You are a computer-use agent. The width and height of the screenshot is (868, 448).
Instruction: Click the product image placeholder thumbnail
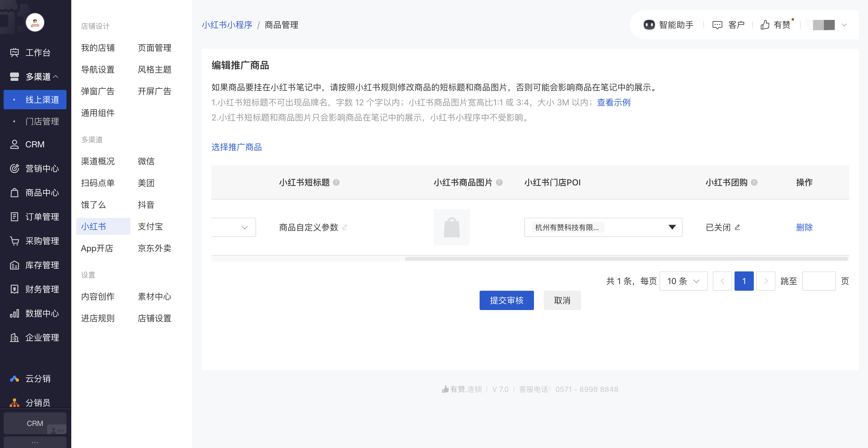452,227
